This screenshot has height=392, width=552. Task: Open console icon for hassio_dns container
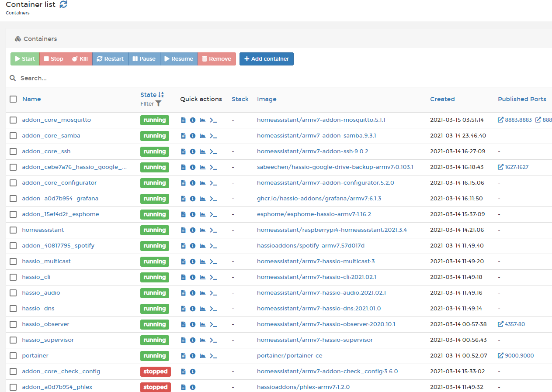point(213,309)
